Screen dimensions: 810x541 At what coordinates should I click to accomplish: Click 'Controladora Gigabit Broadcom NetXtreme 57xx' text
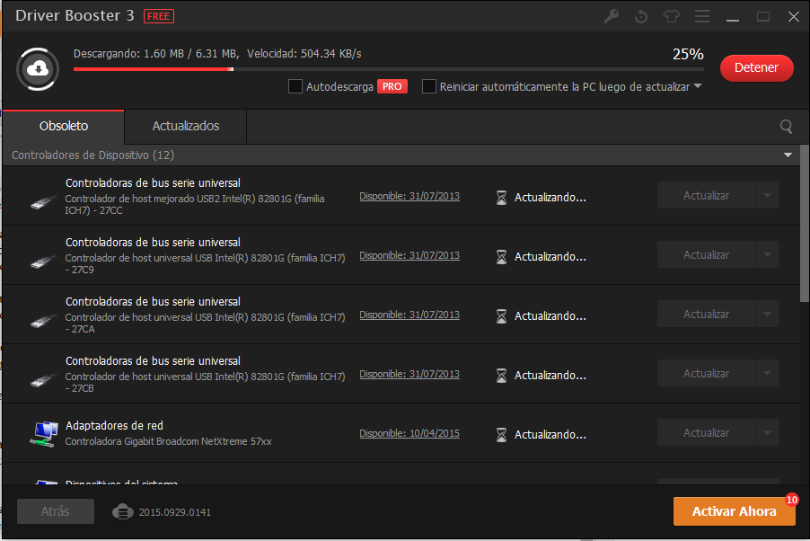[168, 442]
